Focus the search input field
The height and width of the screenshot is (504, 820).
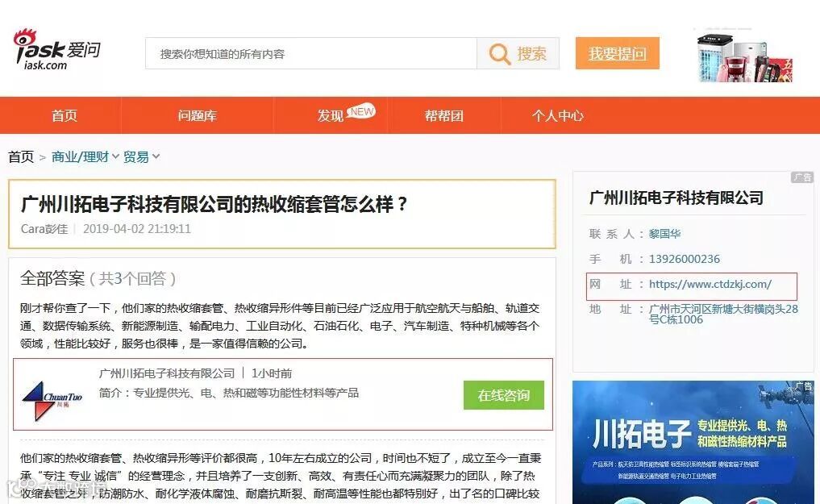[311, 53]
